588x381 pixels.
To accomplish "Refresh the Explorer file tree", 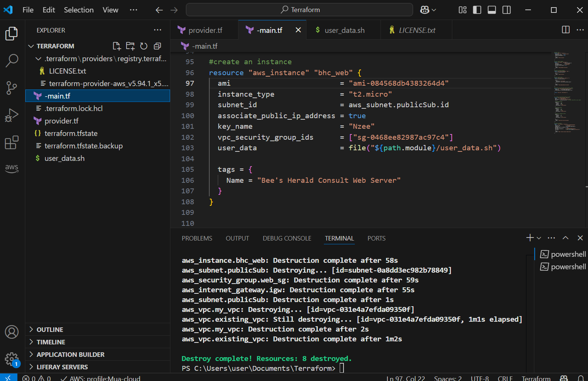I will click(x=144, y=46).
